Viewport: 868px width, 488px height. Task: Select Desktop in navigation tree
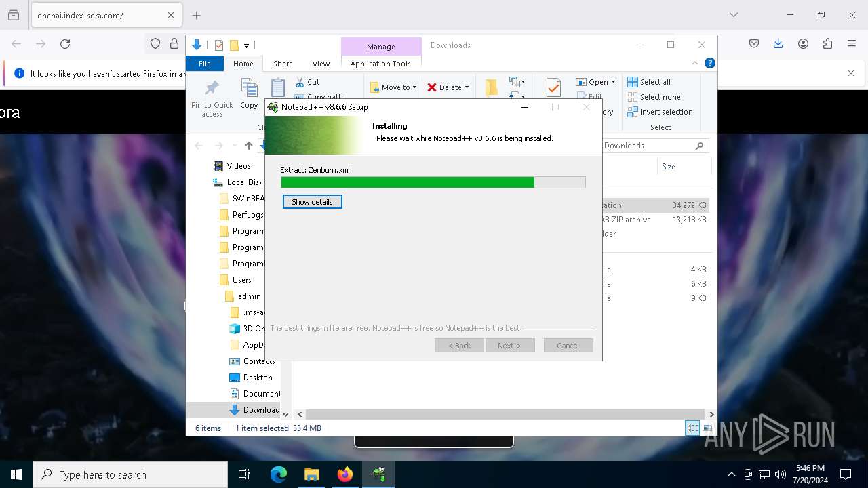[251, 378]
